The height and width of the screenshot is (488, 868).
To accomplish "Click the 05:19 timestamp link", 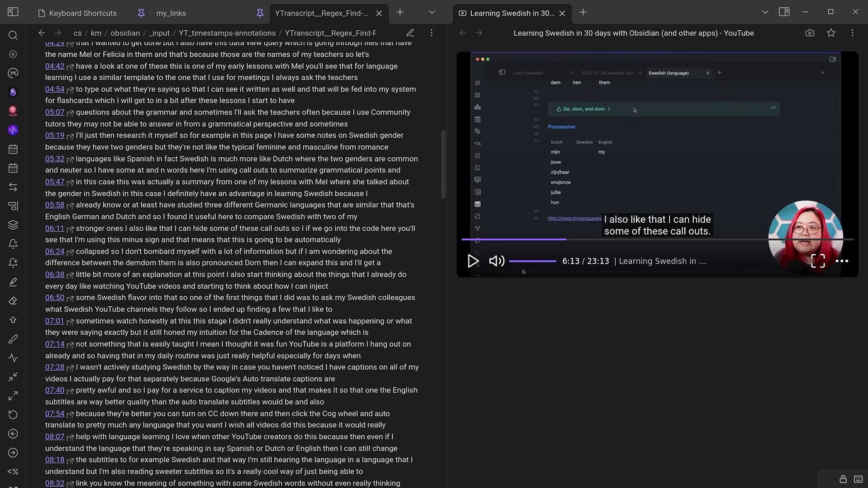I will pyautogui.click(x=54, y=135).
